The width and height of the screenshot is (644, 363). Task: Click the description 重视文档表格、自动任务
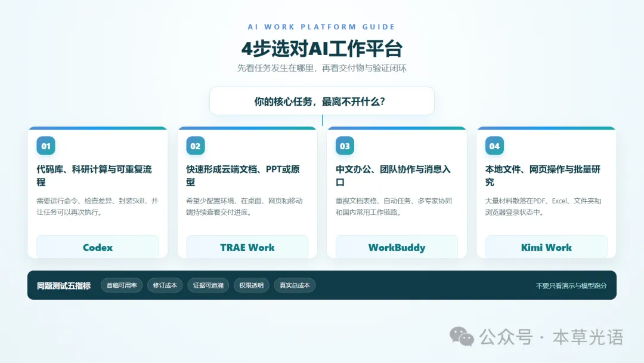(x=394, y=207)
